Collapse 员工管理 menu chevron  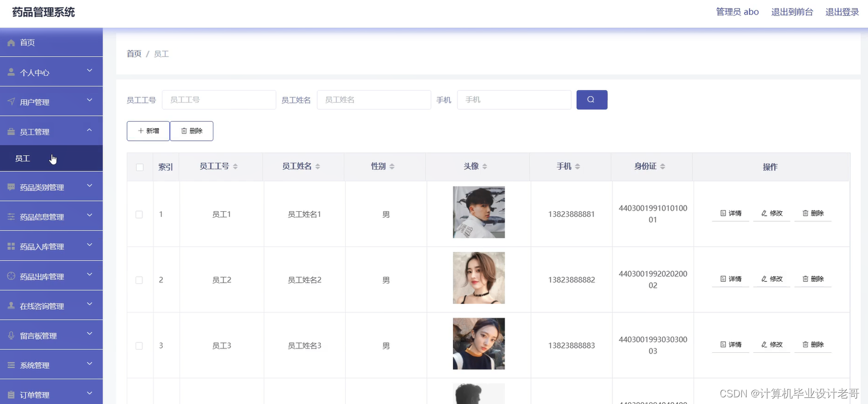89,130
